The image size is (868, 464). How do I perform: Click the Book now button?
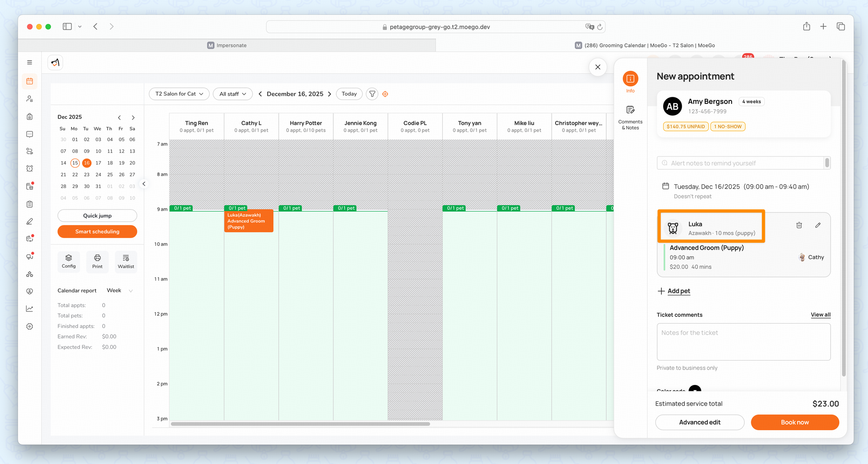tap(795, 422)
